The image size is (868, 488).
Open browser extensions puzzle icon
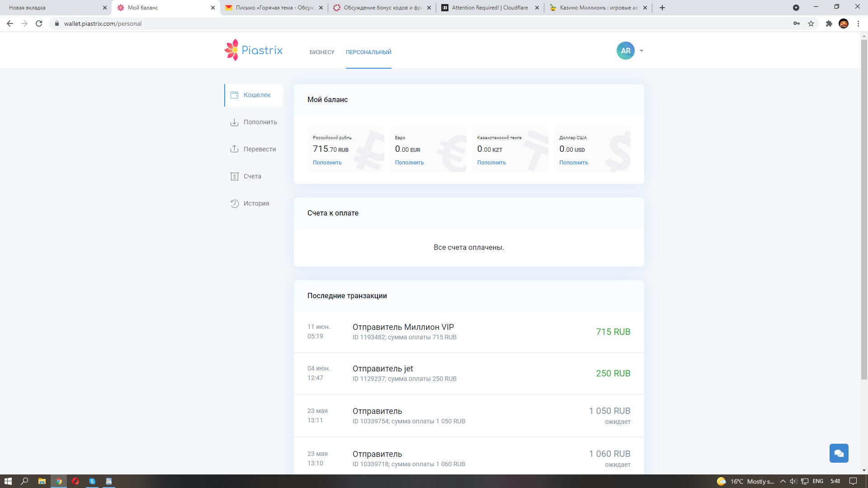(x=829, y=23)
